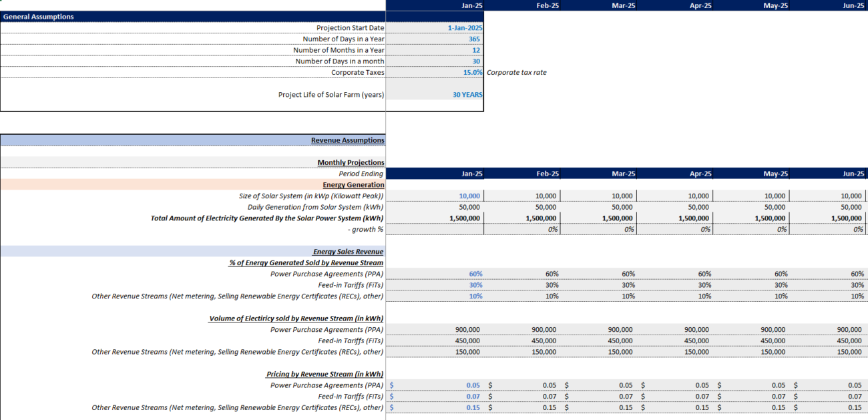Click the Jan-25 PPA percentage 60% cell
Screen dimensions: 868x420
pos(435,274)
